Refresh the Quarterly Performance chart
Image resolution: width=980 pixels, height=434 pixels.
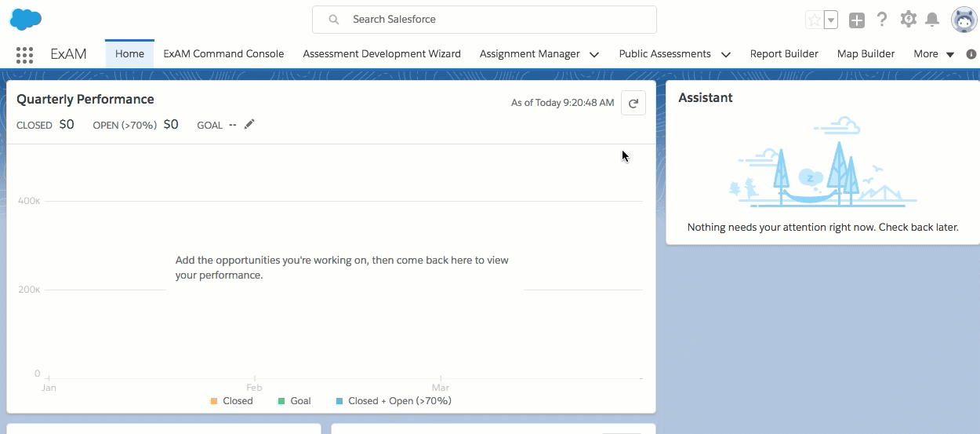633,103
